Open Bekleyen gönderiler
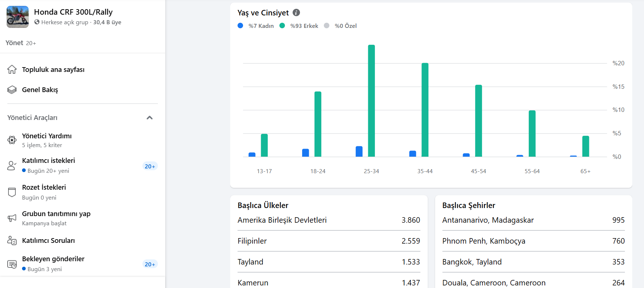Image resolution: width=644 pixels, height=288 pixels. (x=83, y=264)
